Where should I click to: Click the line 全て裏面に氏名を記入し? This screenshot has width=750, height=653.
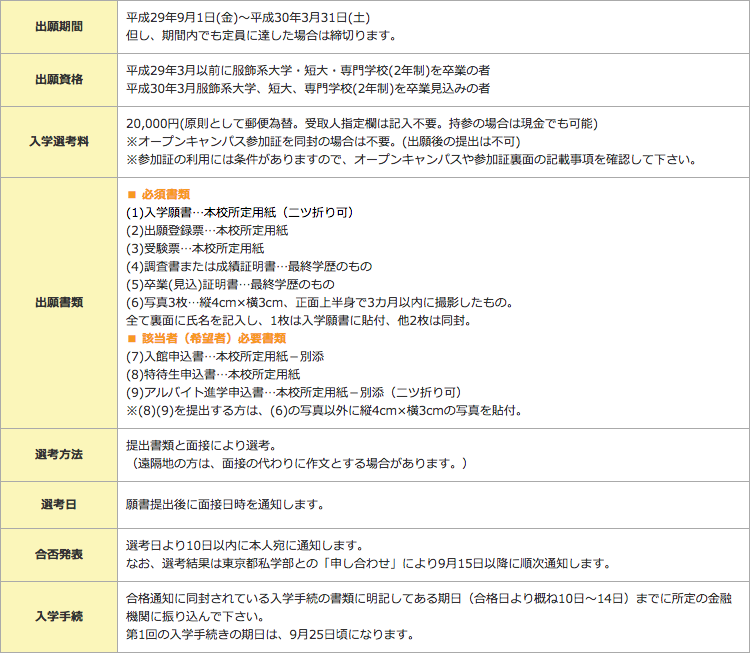point(299,321)
